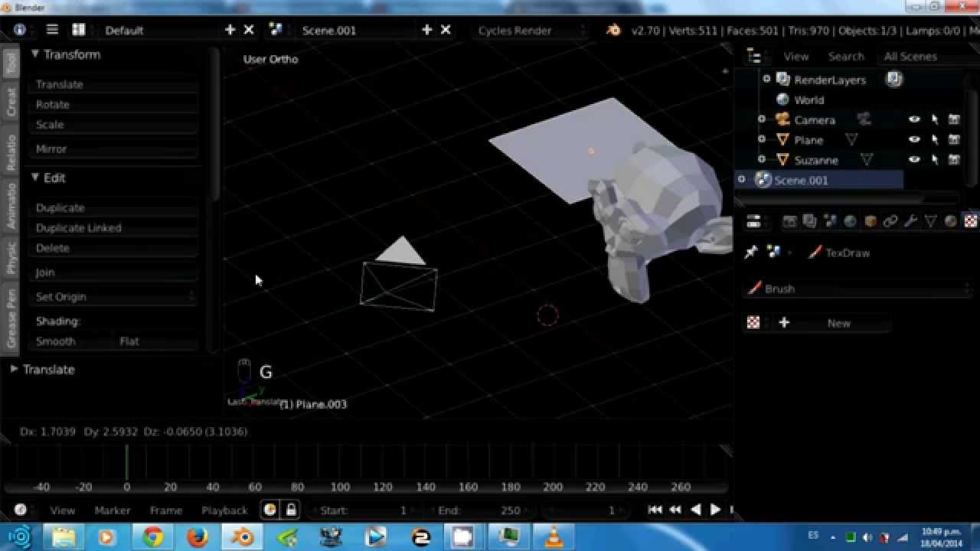Switch to the Grease Pencil toolshelf tab

[x=11, y=318]
